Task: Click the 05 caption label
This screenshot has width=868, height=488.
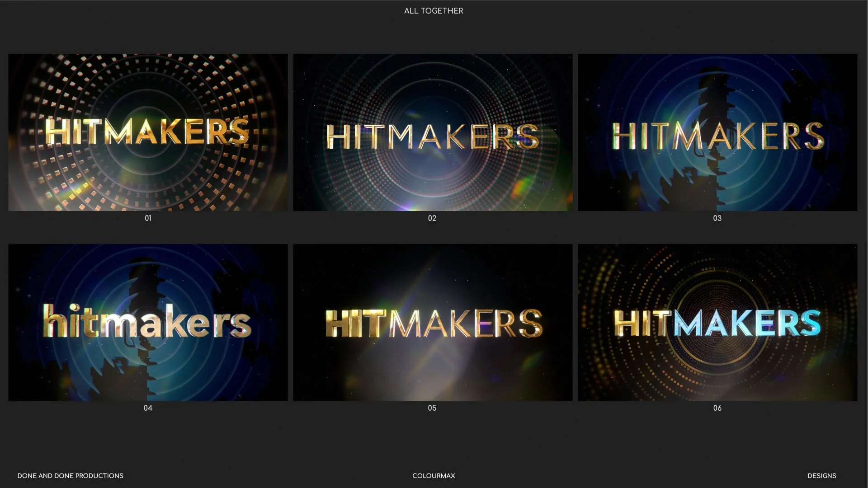Action: (432, 408)
